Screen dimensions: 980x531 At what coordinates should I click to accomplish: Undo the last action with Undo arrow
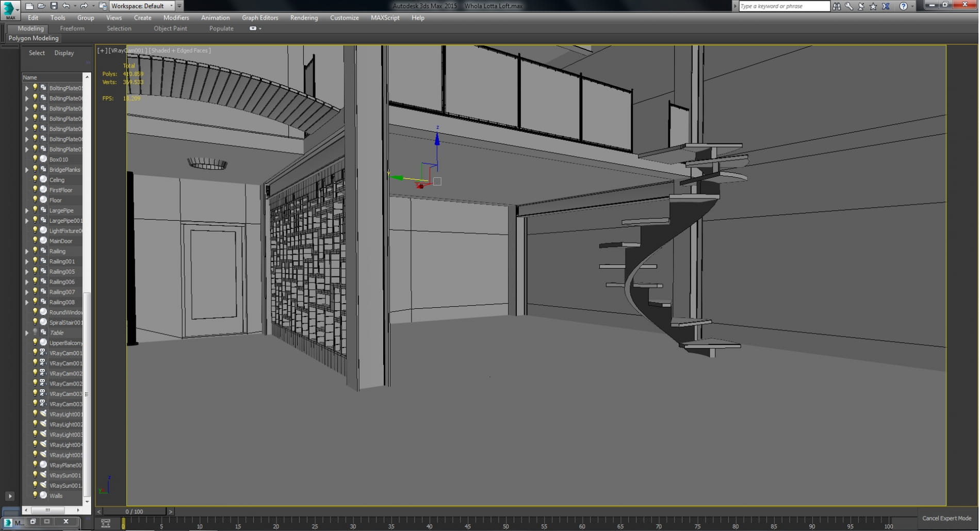(x=66, y=6)
